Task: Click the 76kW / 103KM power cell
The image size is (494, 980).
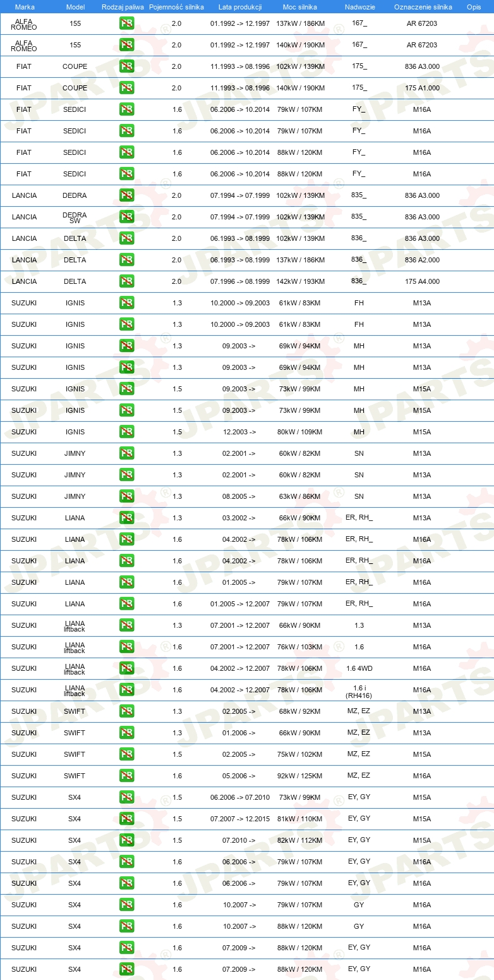Action: pos(301,647)
